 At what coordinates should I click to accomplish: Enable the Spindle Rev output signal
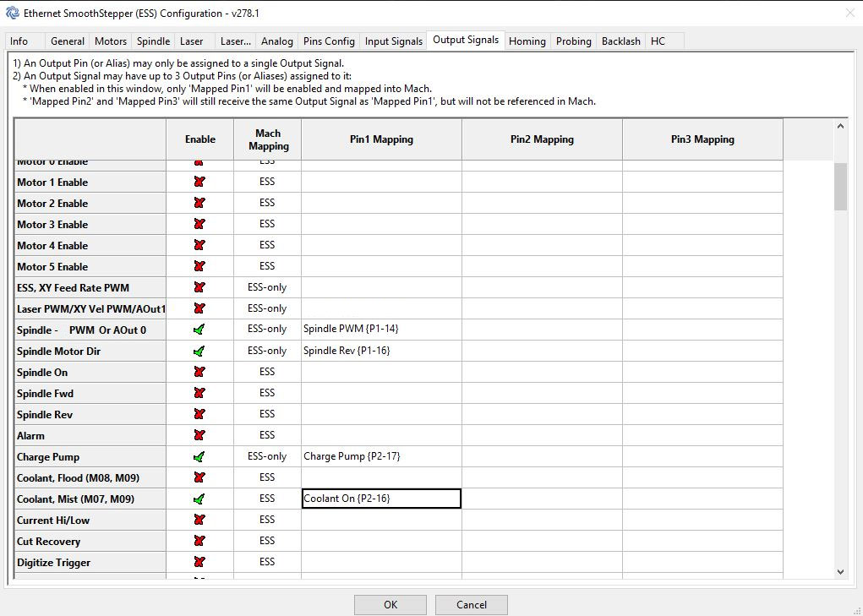(199, 414)
